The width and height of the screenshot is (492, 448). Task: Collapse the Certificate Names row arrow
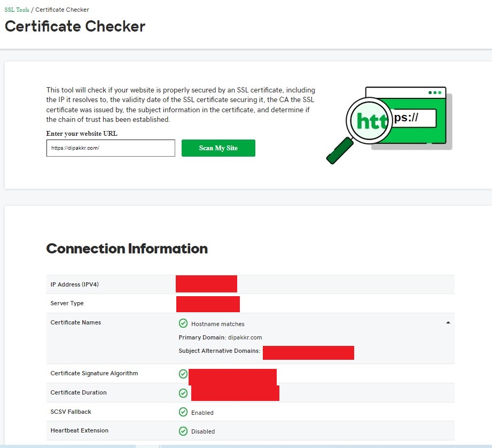point(448,323)
